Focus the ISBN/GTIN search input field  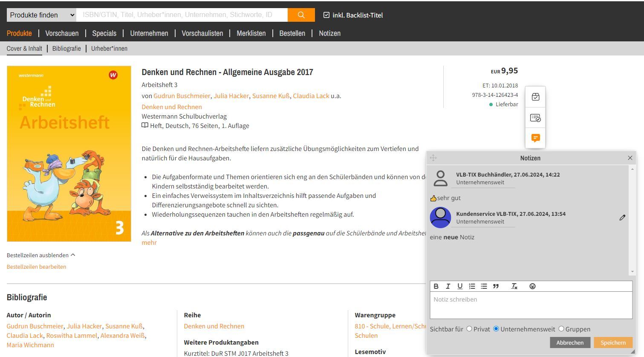click(x=182, y=15)
